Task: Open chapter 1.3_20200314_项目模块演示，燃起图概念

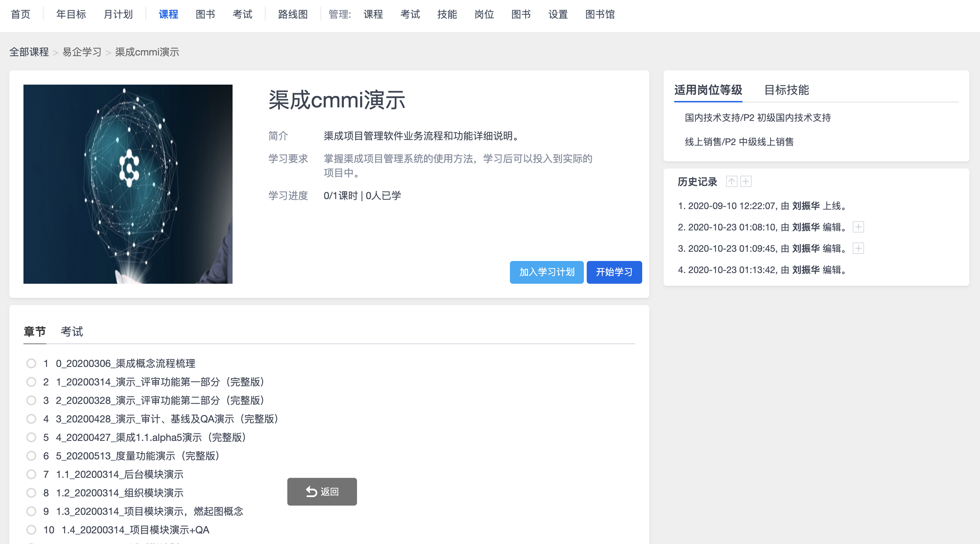Action: [149, 511]
